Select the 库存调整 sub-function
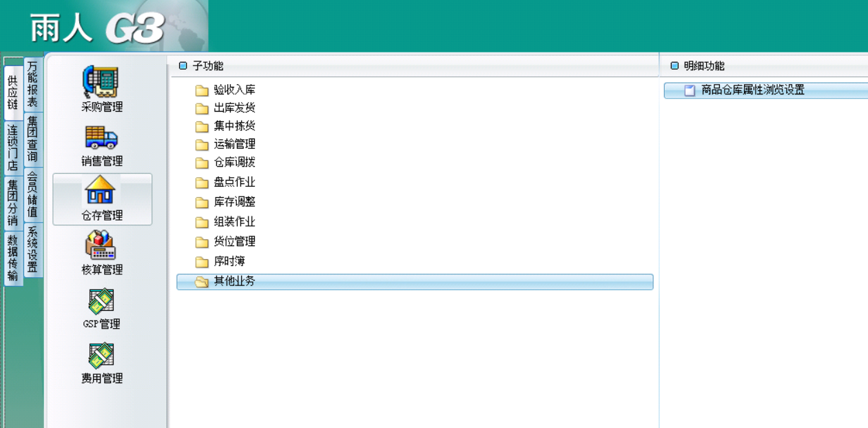 [x=234, y=203]
